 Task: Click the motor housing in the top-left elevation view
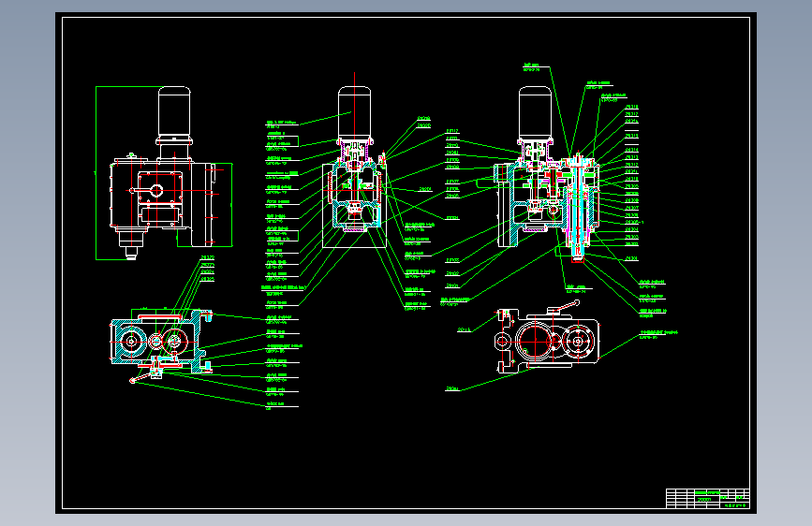(x=174, y=112)
